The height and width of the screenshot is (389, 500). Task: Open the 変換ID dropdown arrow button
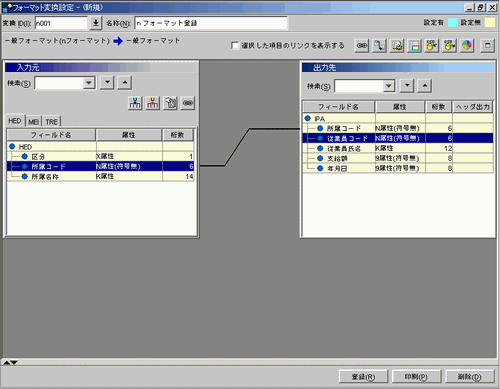(x=95, y=23)
